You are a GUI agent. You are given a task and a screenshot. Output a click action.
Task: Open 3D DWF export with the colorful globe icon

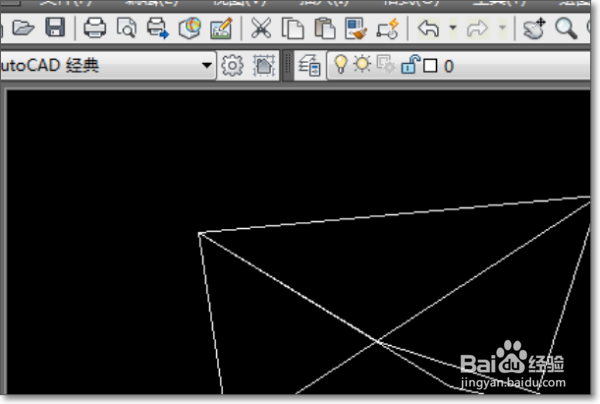(x=190, y=28)
